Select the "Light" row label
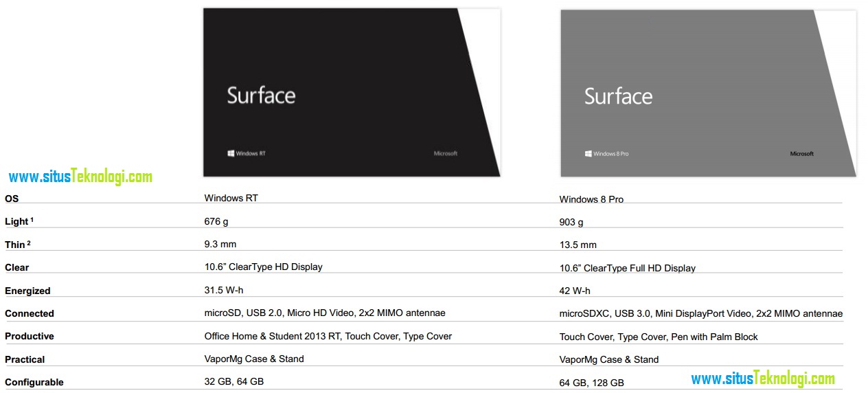This screenshot has height=393, width=868. click(x=18, y=221)
